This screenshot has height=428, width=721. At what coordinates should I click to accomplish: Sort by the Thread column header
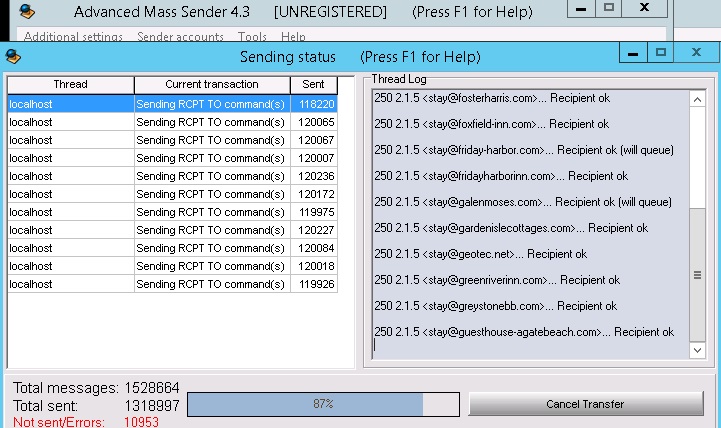70,85
